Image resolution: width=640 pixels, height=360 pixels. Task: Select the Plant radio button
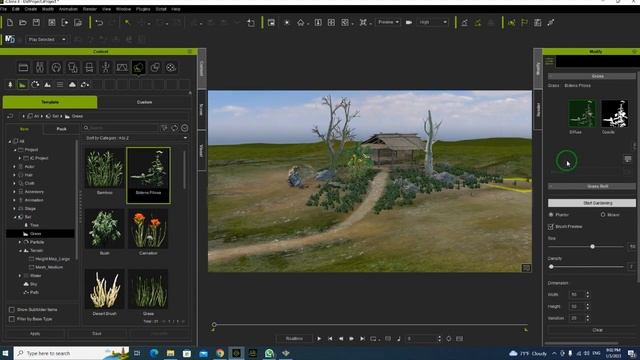tap(551, 215)
